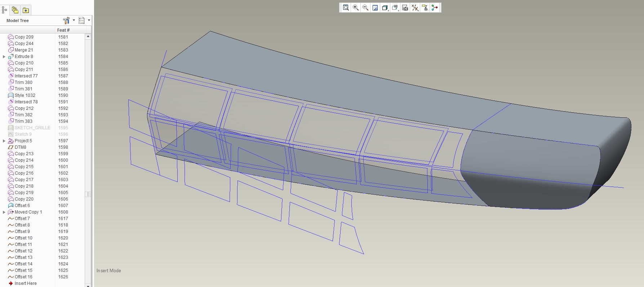The height and width of the screenshot is (287, 644).
Task: Select datum plane DTM8
Action: point(20,147)
